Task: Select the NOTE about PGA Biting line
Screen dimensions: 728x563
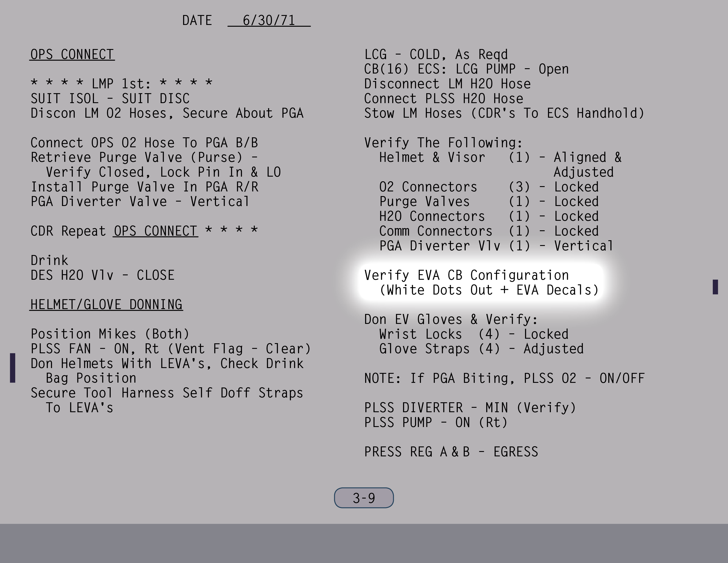Action: pyautogui.click(x=504, y=378)
